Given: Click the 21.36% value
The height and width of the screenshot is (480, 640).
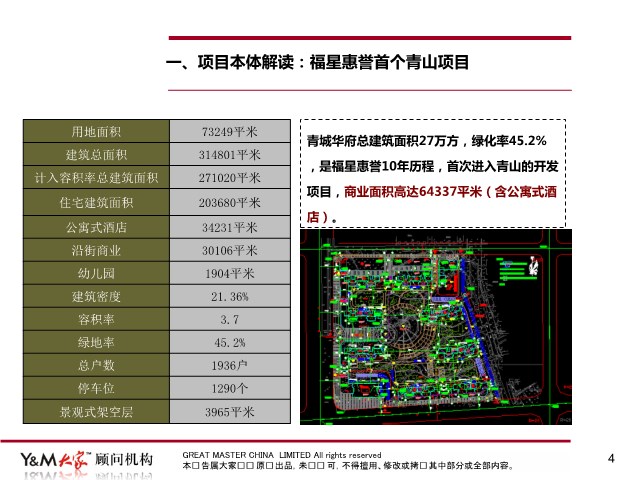Looking at the screenshot, I should point(230,296).
